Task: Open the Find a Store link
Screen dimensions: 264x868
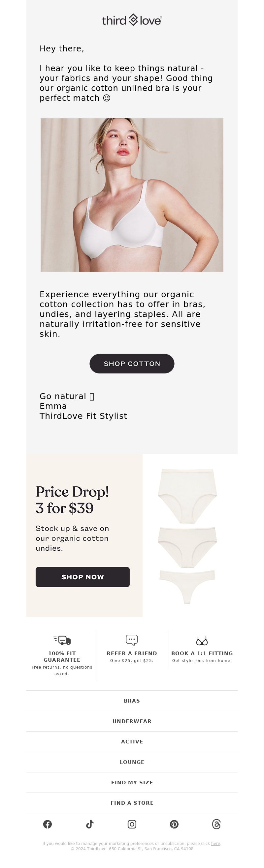Action: coord(132,803)
